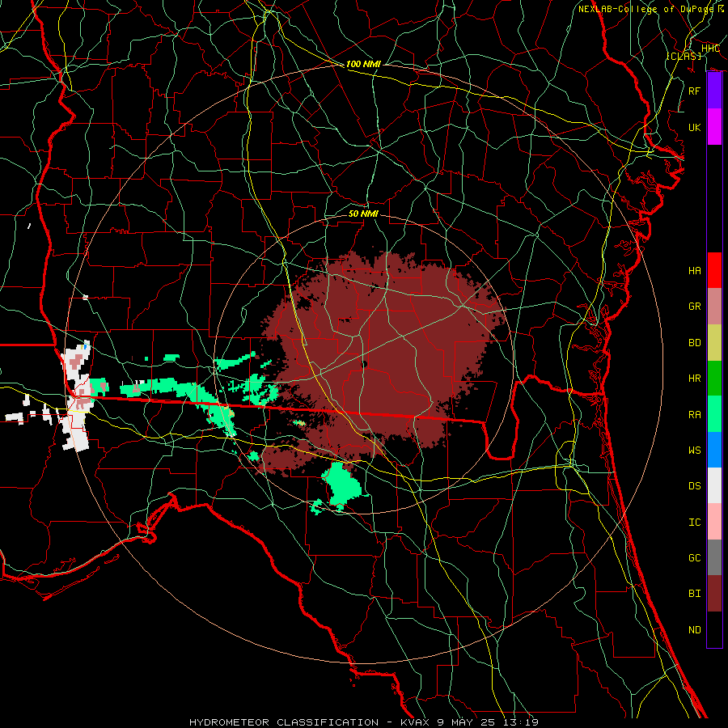Click the blue WS wet snow swatch
This screenshot has height=728, width=728.
714,450
